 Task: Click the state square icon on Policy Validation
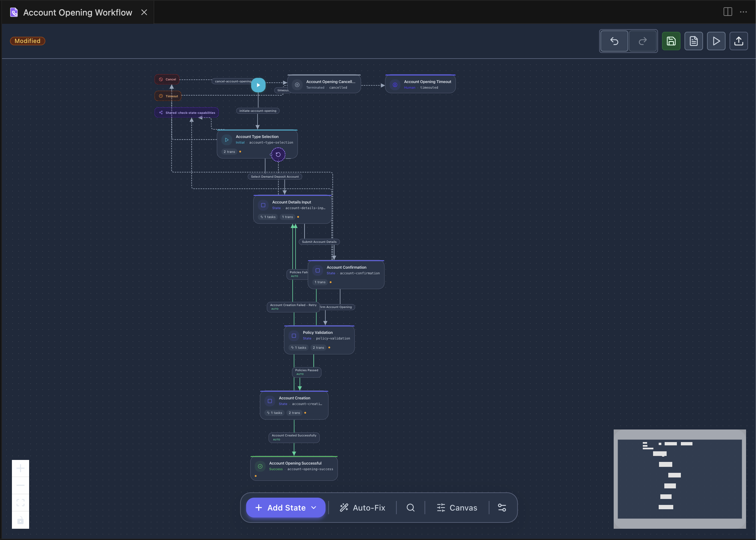point(294,336)
